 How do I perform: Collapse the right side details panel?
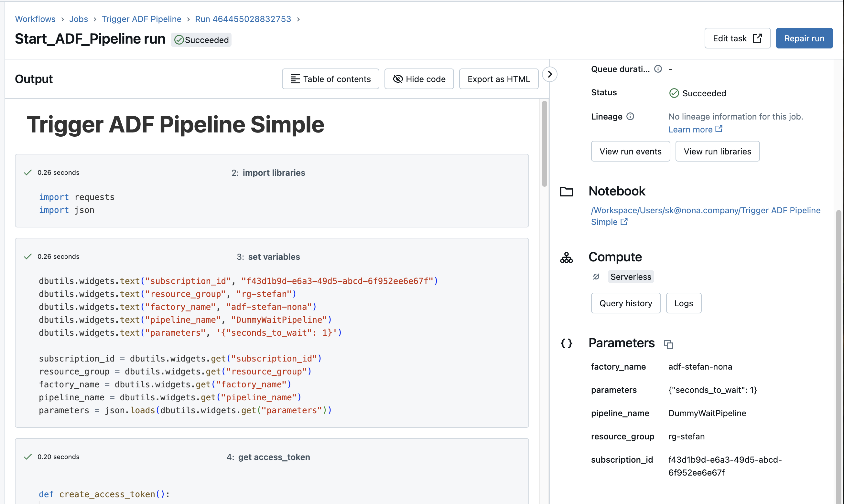(x=550, y=74)
